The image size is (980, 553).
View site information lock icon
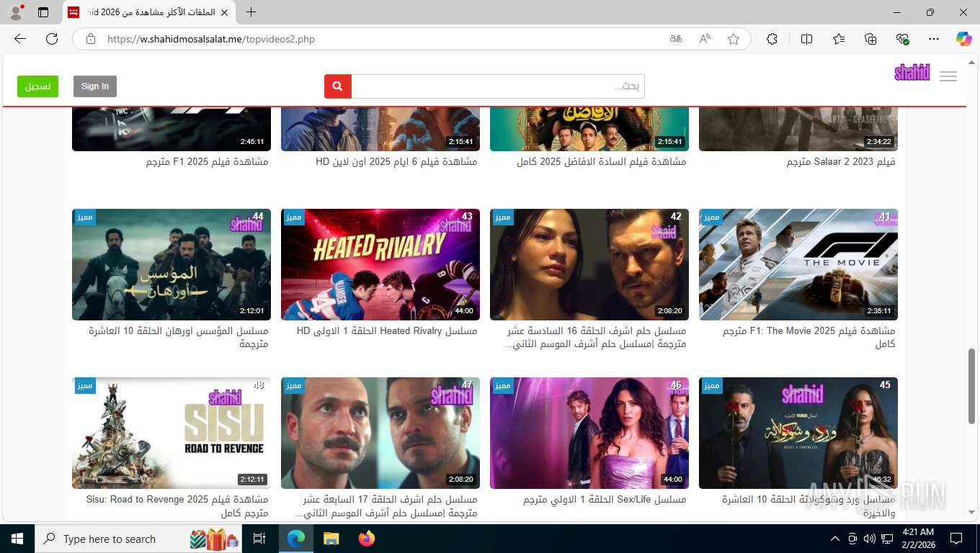[91, 39]
